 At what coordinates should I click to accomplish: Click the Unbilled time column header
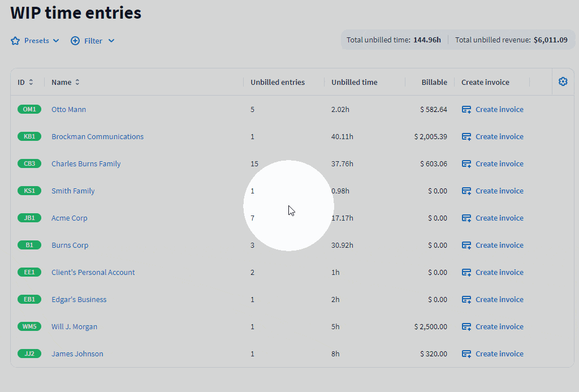pos(354,82)
